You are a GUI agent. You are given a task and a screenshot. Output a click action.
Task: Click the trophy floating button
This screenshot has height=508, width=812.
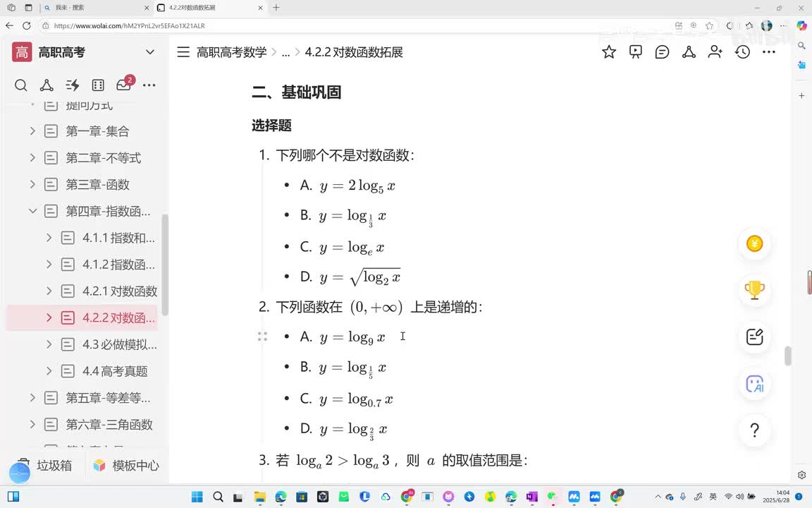tap(754, 290)
